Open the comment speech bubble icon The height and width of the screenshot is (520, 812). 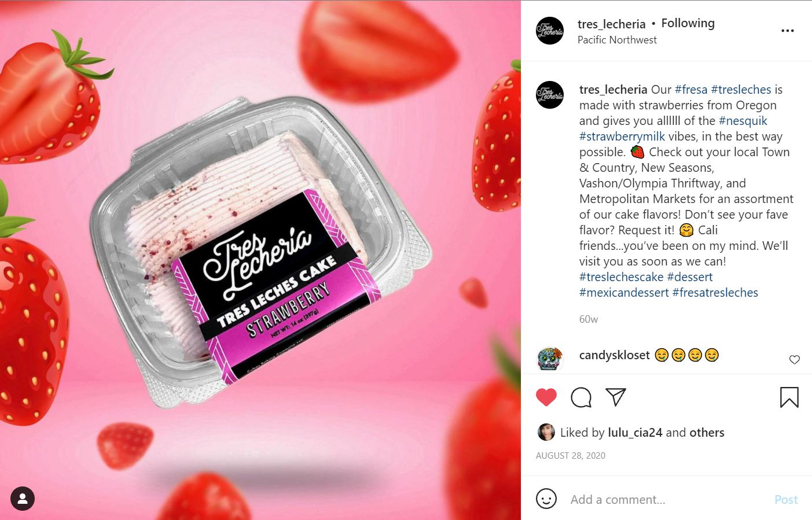click(x=581, y=397)
